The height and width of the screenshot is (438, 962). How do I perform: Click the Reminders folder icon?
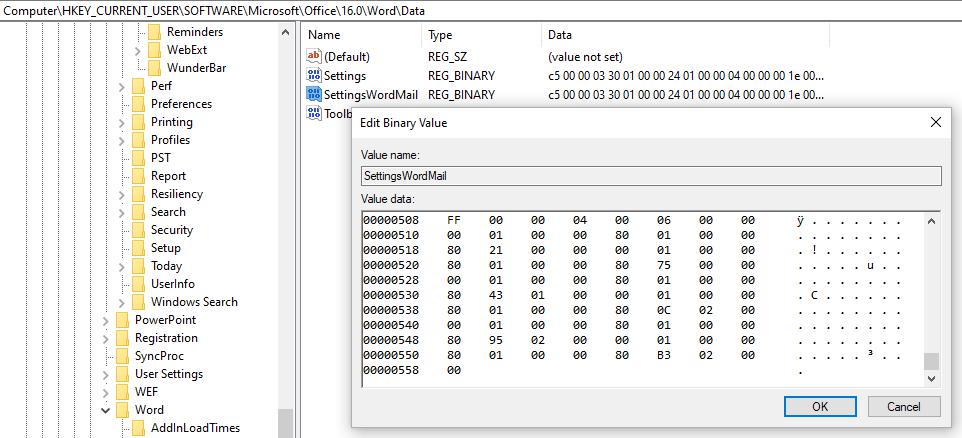(154, 32)
